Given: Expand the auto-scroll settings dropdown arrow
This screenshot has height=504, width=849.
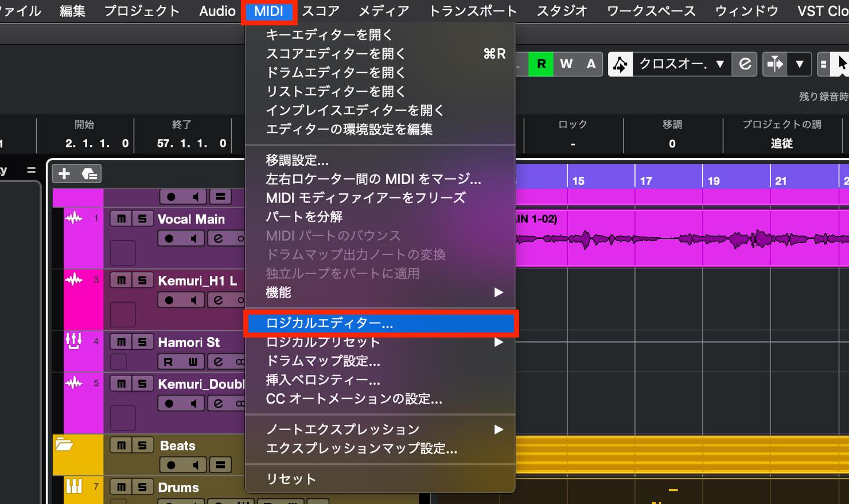Looking at the screenshot, I should coord(799,64).
